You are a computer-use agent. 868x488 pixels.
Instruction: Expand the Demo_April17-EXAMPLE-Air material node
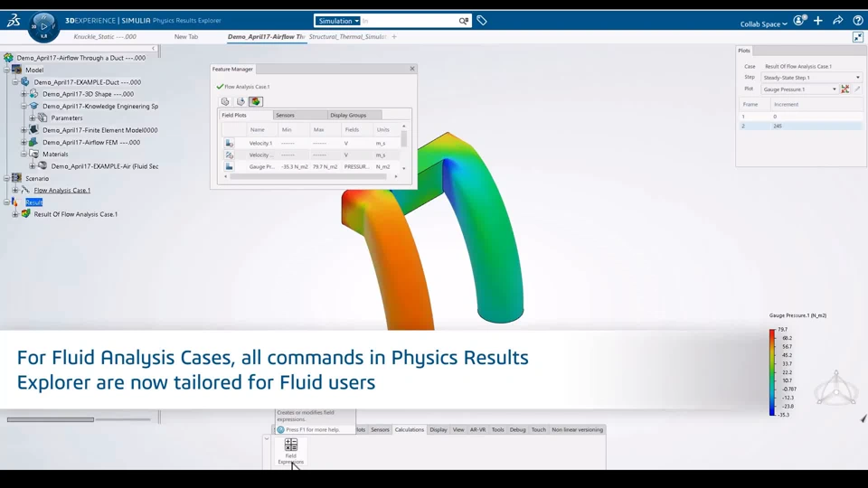33,166
